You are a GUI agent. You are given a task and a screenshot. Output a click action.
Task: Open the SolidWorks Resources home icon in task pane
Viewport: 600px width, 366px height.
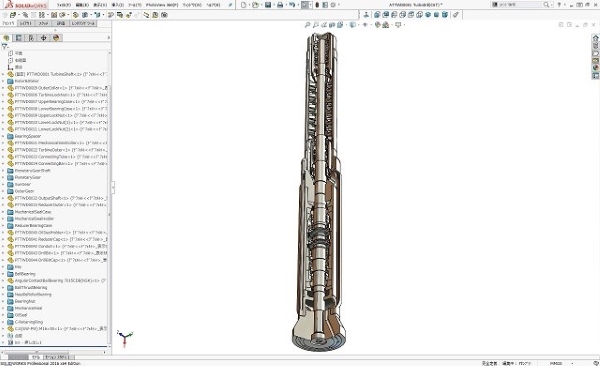595,38
